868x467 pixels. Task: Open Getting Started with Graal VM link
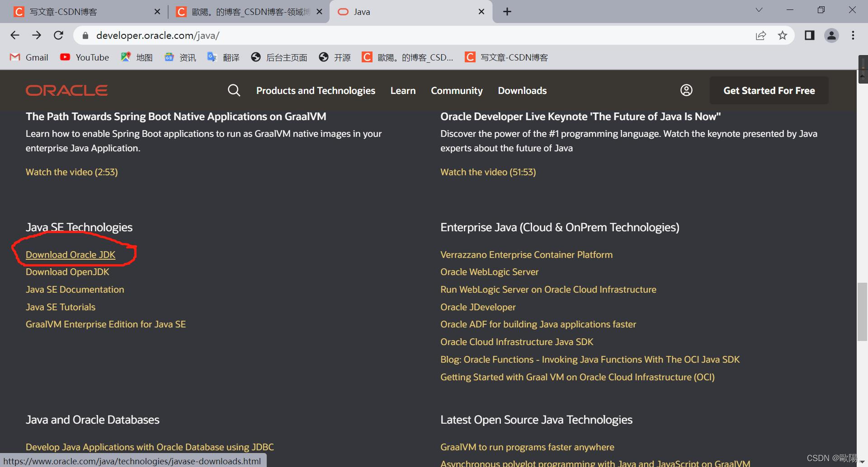[x=577, y=377]
